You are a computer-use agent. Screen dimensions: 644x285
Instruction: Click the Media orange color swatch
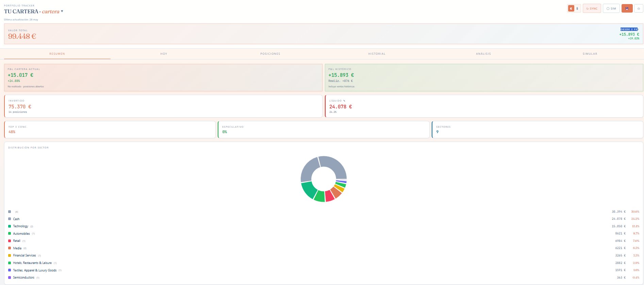point(10,248)
